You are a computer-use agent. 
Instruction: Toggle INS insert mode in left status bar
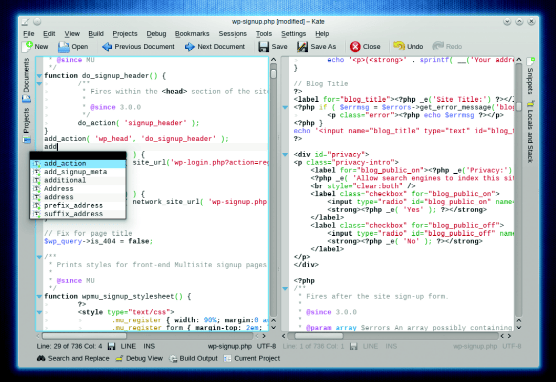pyautogui.click(x=149, y=346)
